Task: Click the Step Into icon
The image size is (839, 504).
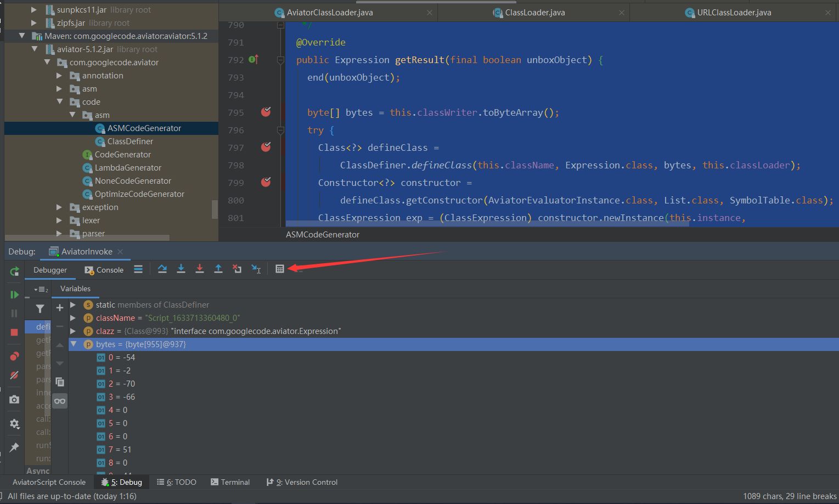Action: click(x=181, y=269)
